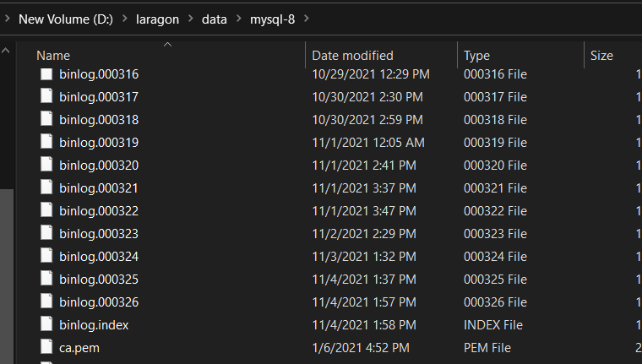Click the file icon next to binlog.000323

point(46,233)
